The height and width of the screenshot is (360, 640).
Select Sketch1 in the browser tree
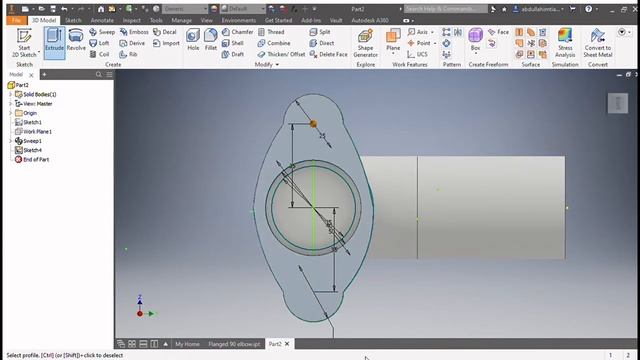[28, 122]
